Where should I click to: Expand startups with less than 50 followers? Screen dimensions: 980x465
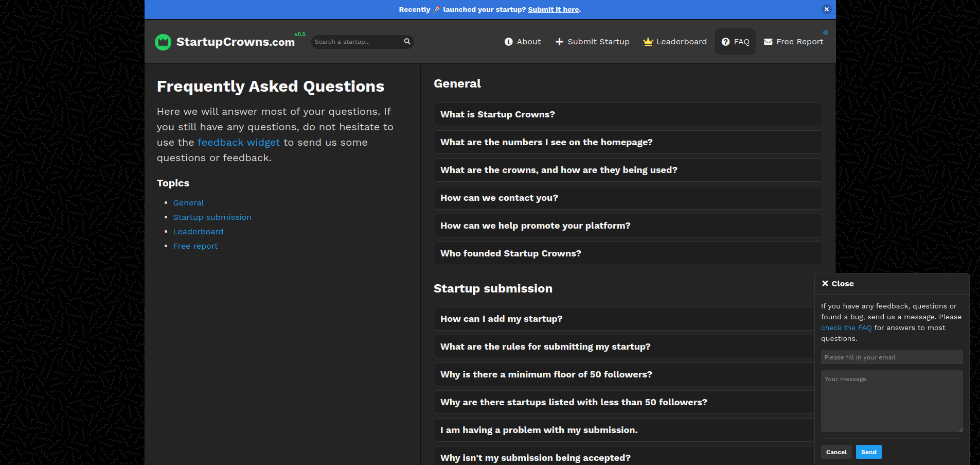624,402
